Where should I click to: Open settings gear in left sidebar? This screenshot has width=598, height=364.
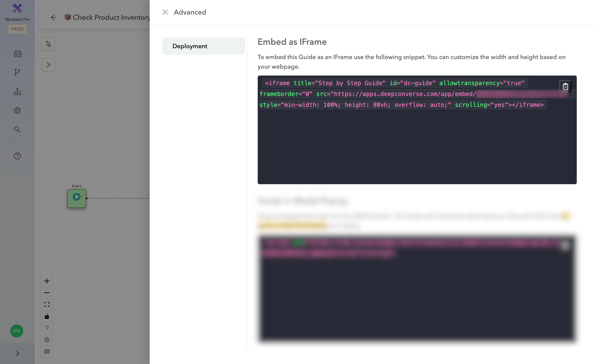(x=17, y=110)
